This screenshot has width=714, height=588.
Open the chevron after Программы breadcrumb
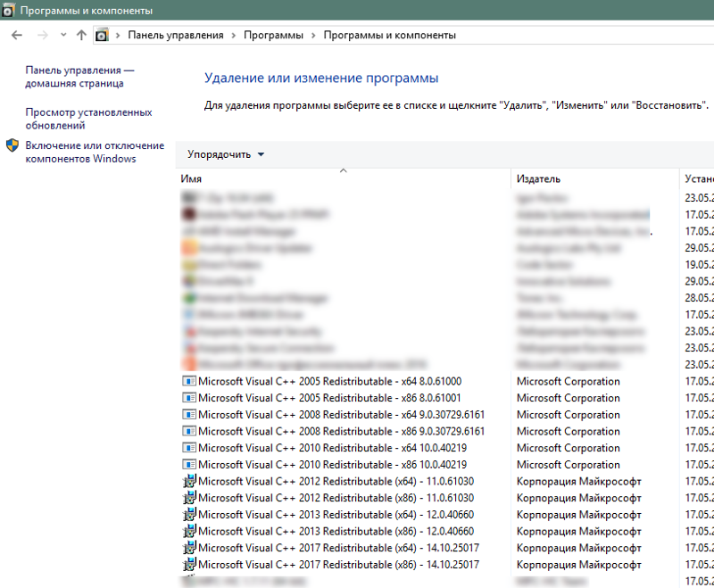tap(313, 36)
